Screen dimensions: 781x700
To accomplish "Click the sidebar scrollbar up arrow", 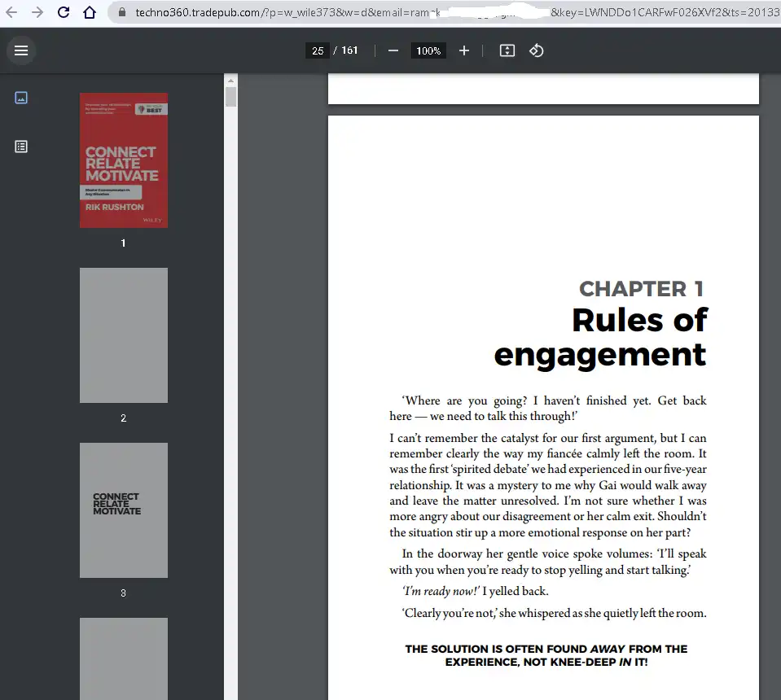I will 230,81.
